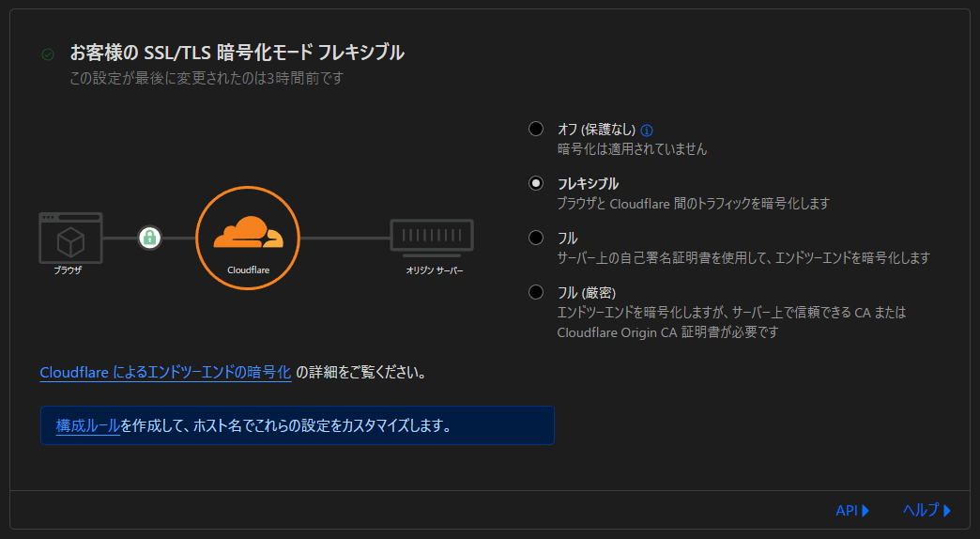This screenshot has height=539, width=980.
Task: Expand the API section
Action: pyautogui.click(x=852, y=510)
